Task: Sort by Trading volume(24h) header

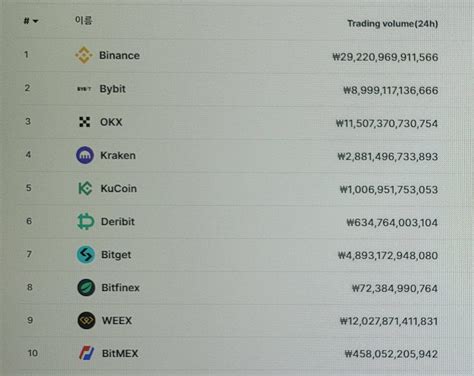Action: pos(393,24)
